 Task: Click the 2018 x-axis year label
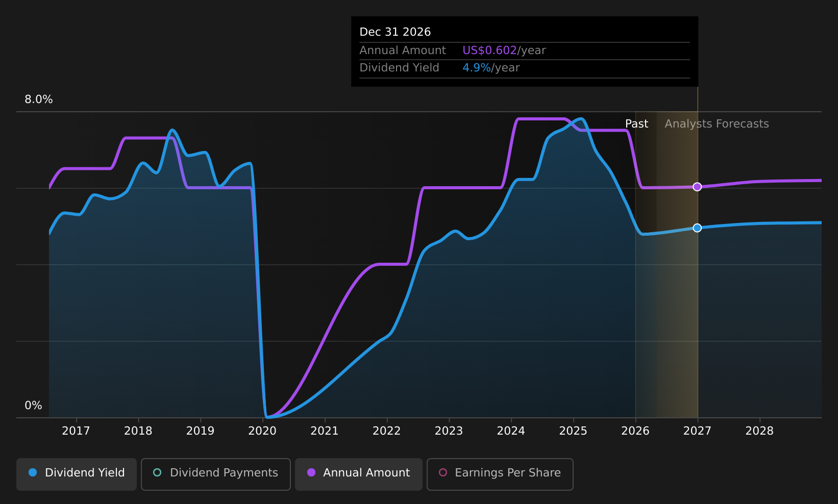(x=138, y=431)
